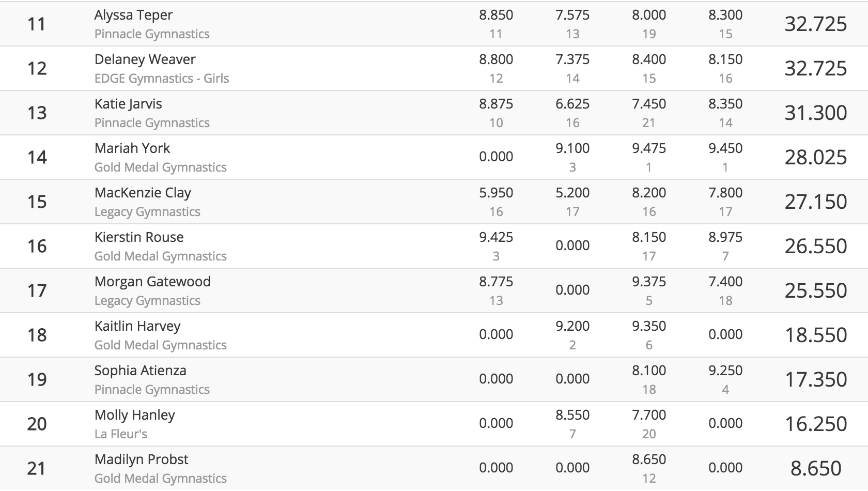The width and height of the screenshot is (868, 491).
Task: Select Kierstin Rouse's 9.425 score
Action: (x=496, y=237)
